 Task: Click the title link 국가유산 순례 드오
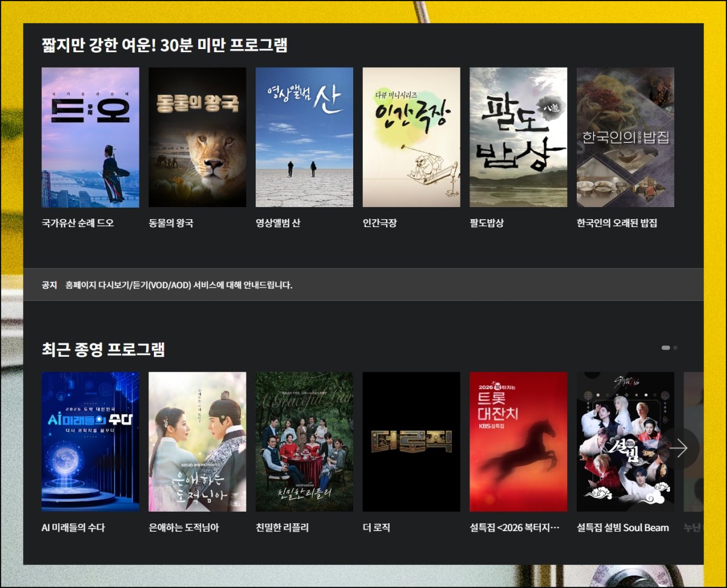coord(78,223)
